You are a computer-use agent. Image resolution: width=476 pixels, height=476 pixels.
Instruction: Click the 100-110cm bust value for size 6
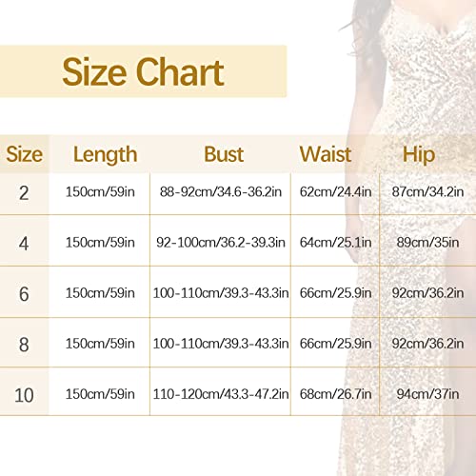221,293
